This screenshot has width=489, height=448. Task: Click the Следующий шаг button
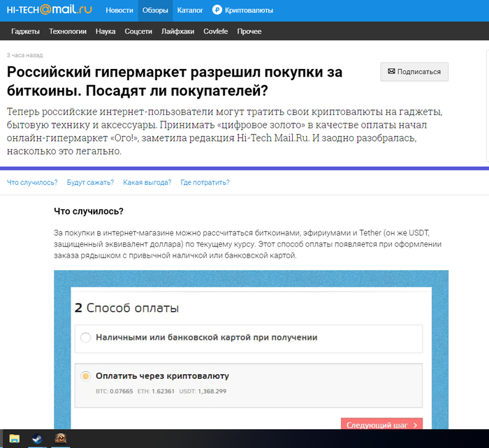pos(381,424)
